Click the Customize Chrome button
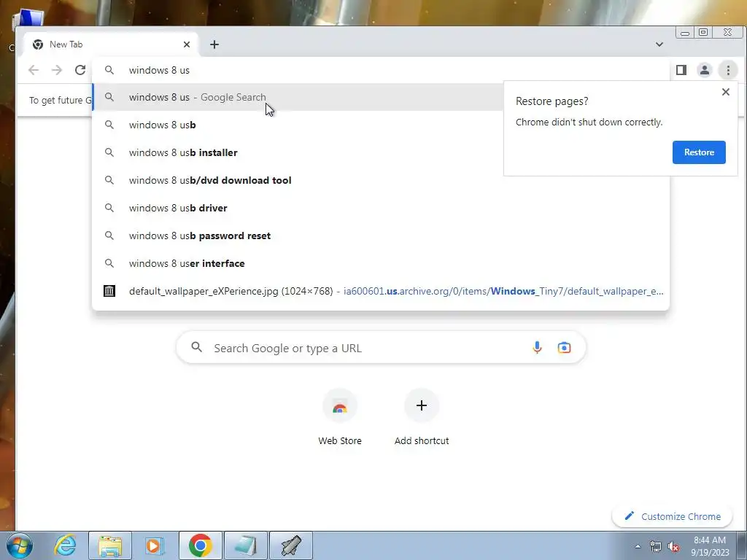 click(x=672, y=516)
